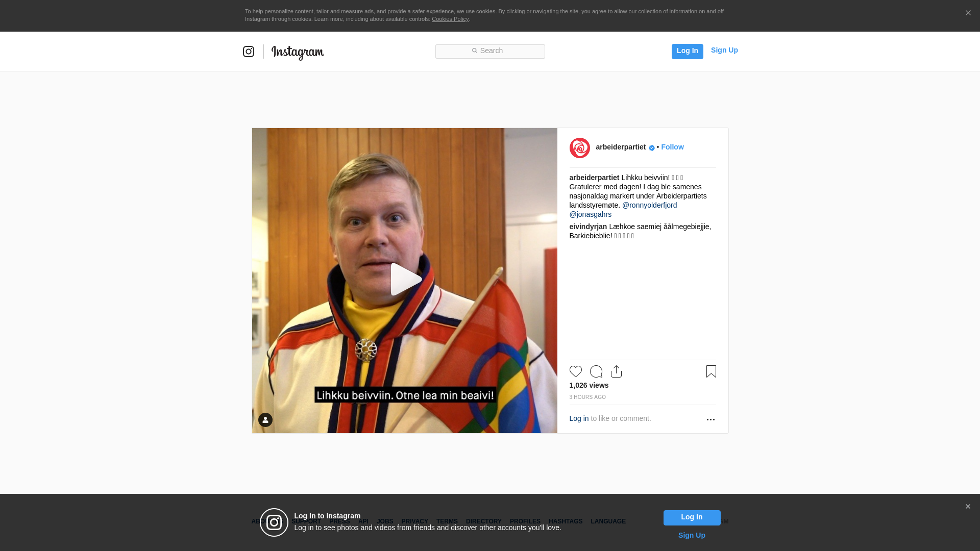Viewport: 980px width, 551px height.
Task: Open DIRECTORY footer link
Action: [483, 521]
